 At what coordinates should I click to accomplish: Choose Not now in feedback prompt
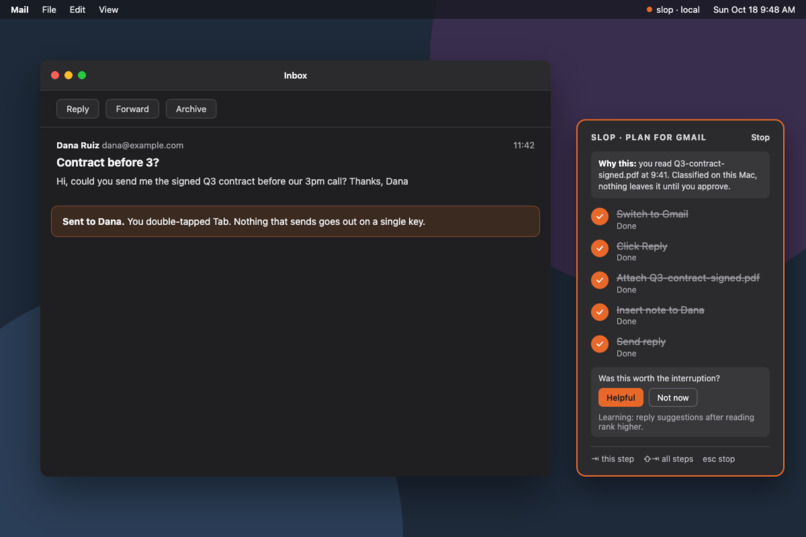coord(672,398)
